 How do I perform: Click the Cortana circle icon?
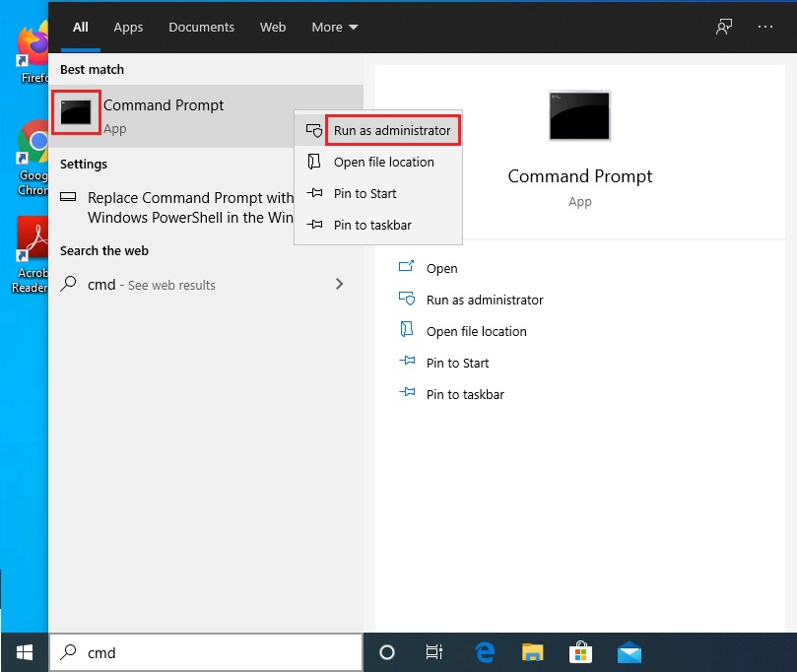point(386,651)
